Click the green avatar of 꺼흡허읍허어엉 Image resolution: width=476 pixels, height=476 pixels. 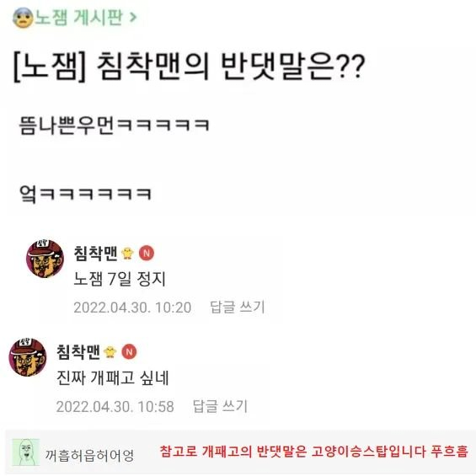click(x=26, y=452)
